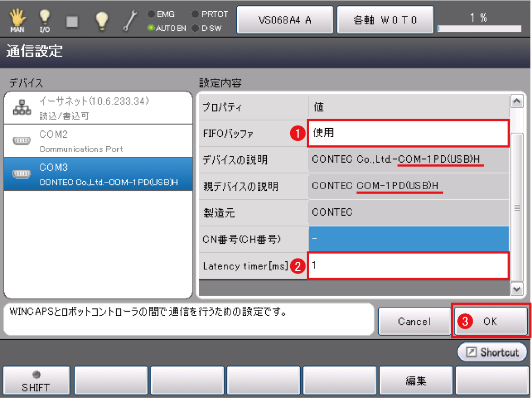Click the MAN hand mode icon
The height and width of the screenshot is (398, 532).
pos(17,20)
